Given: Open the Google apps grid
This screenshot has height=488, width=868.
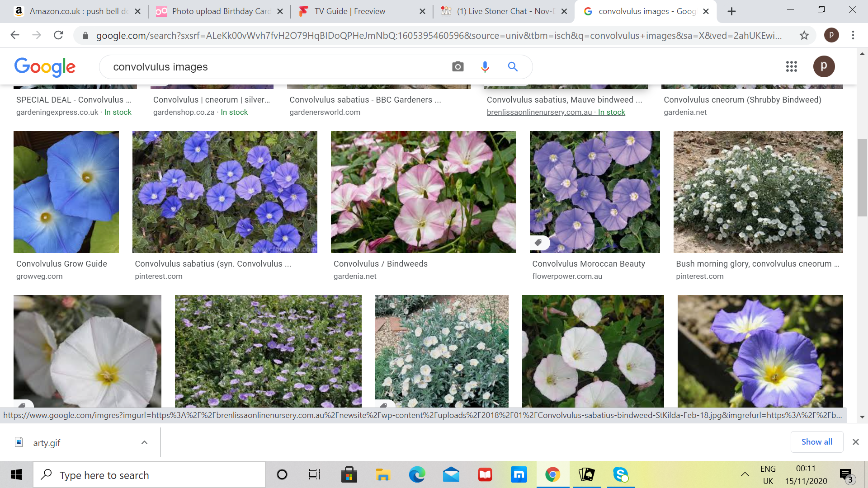Looking at the screenshot, I should [791, 67].
